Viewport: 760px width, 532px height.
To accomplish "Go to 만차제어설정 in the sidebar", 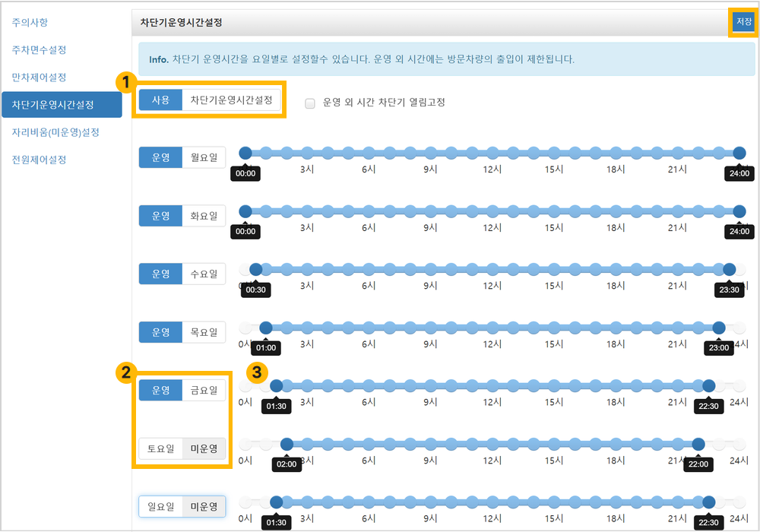I will point(39,78).
